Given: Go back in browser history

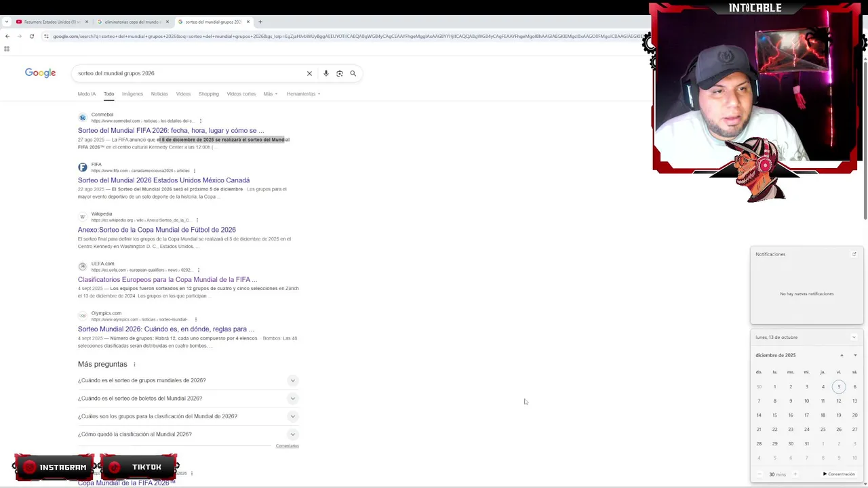Looking at the screenshot, I should point(7,36).
